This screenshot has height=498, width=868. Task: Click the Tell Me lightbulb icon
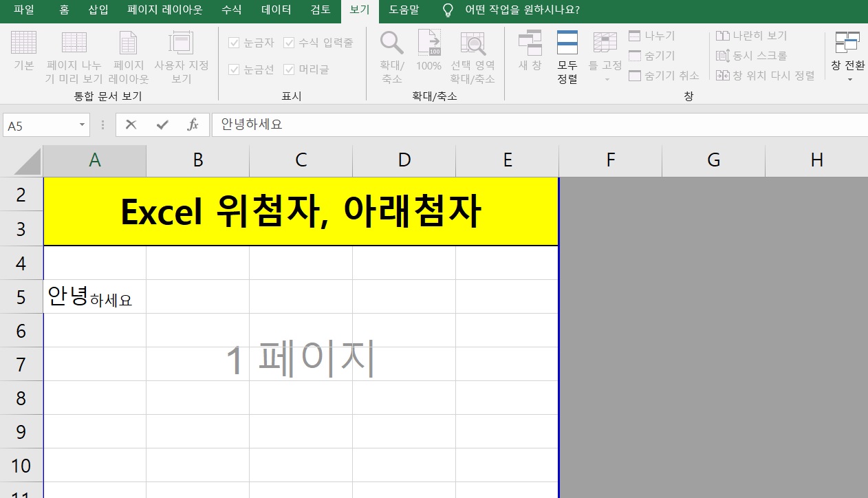[x=448, y=10]
